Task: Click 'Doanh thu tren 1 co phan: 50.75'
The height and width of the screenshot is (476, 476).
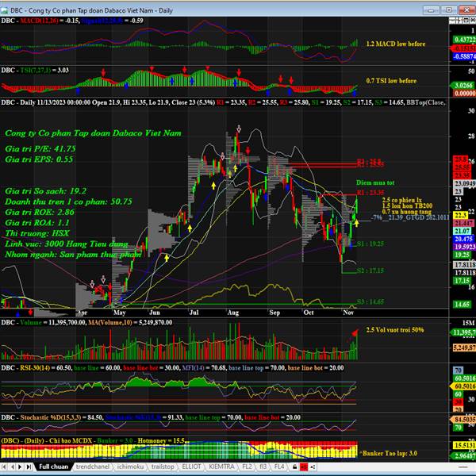Action: 68,202
